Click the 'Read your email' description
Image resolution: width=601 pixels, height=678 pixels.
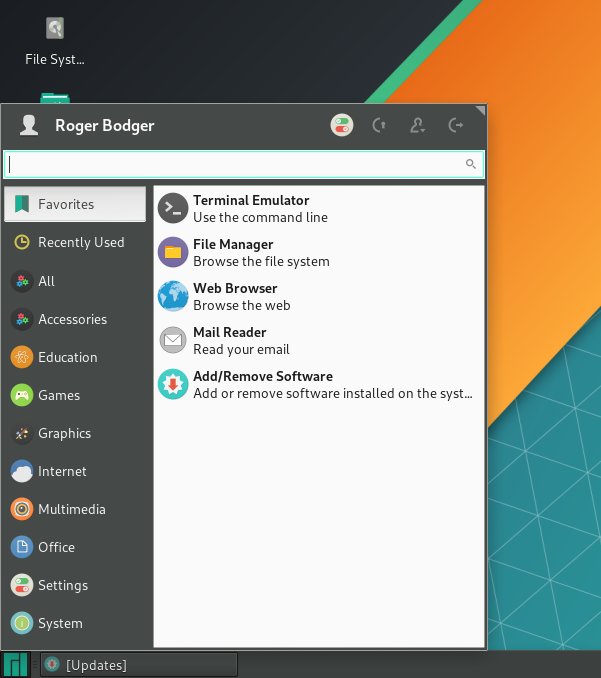click(x=241, y=349)
